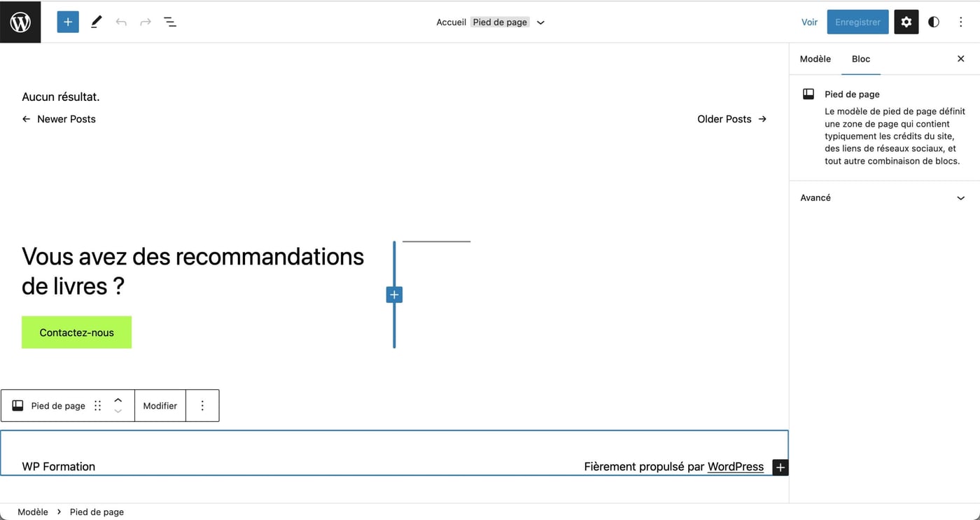This screenshot has width=980, height=520.
Task: Open the top-right Options menu dots
Action: pos(960,22)
